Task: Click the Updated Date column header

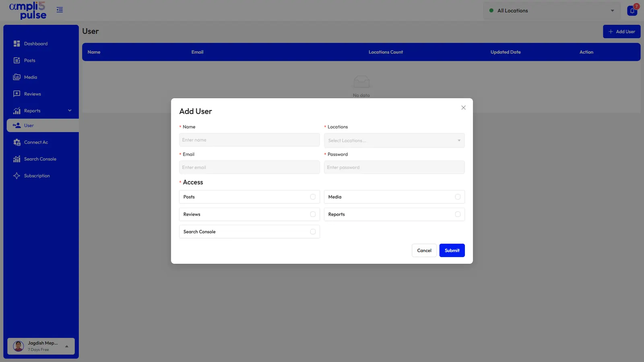Action: pyautogui.click(x=506, y=52)
